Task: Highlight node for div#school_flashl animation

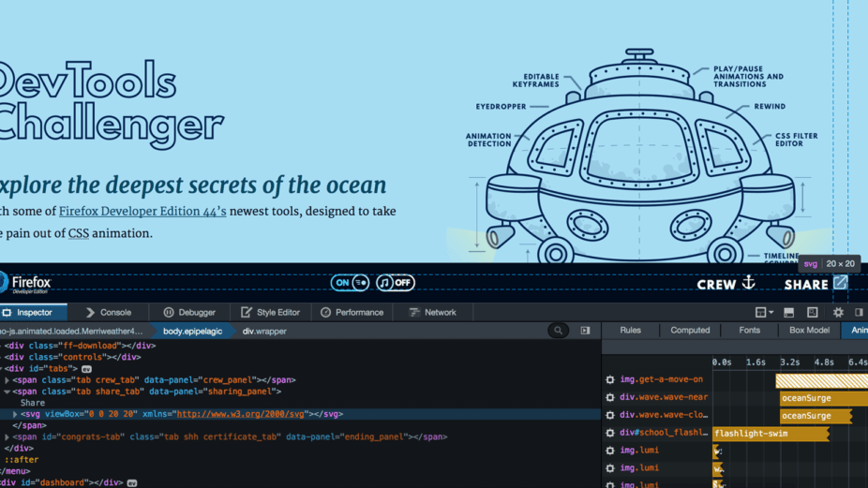Action: coord(610,433)
